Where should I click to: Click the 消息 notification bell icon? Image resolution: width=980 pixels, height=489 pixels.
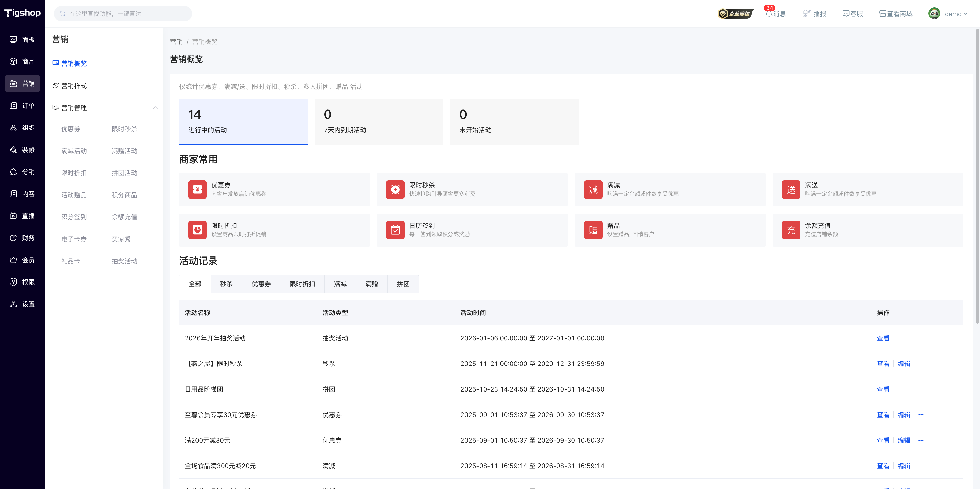[769, 14]
